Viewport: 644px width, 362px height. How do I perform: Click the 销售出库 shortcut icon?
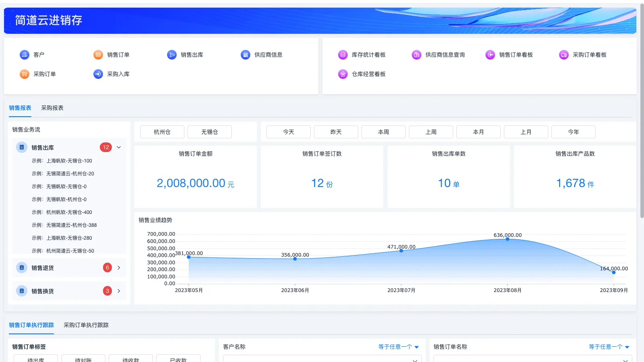click(x=172, y=55)
